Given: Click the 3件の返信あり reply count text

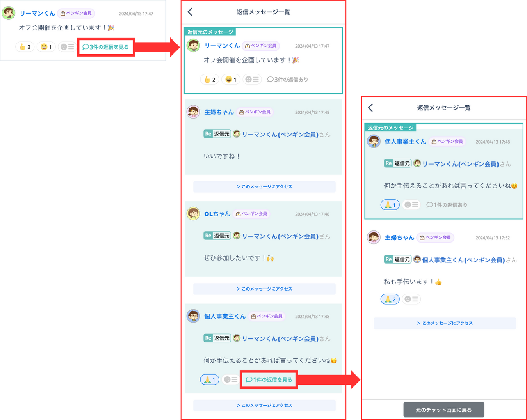Looking at the screenshot, I should coord(288,80).
